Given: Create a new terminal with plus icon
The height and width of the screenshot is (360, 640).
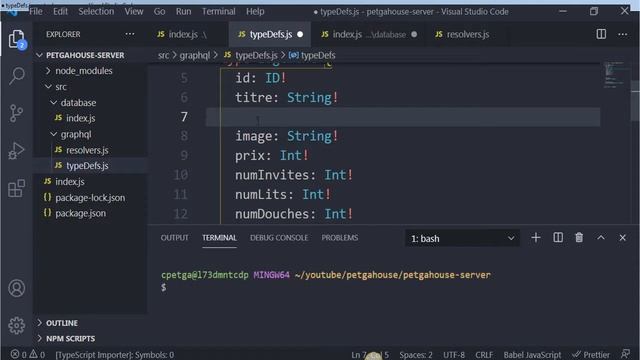Looking at the screenshot, I should click(x=536, y=238).
